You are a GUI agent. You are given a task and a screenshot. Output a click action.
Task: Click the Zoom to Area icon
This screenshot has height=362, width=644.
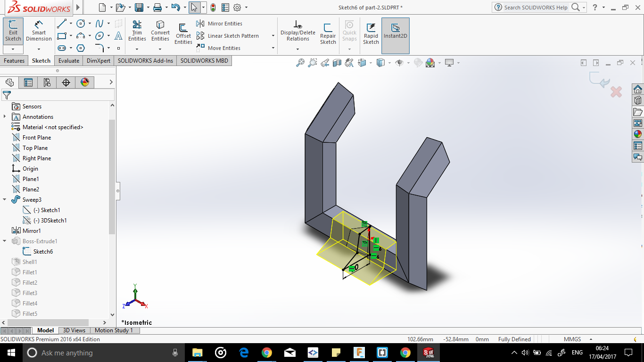click(312, 63)
